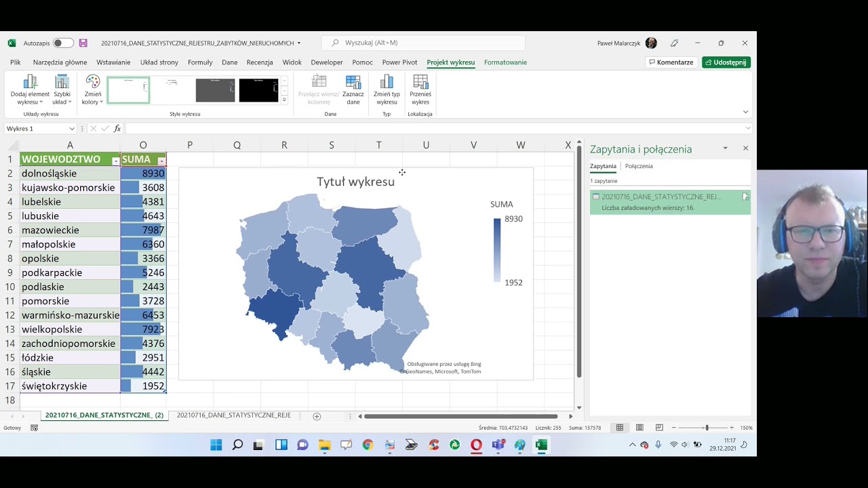This screenshot has height=488, width=868.
Task: Open Zmień kolory palette
Action: 92,89
